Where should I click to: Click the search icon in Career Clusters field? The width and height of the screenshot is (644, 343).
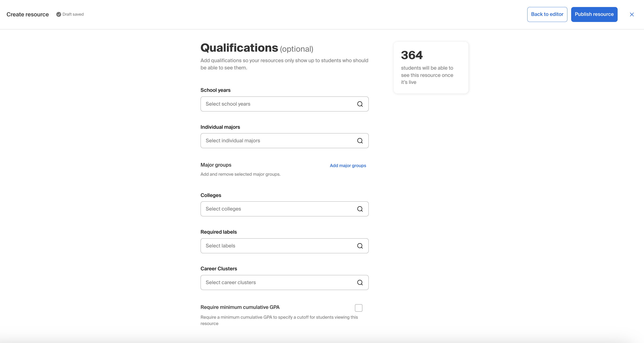tap(360, 282)
